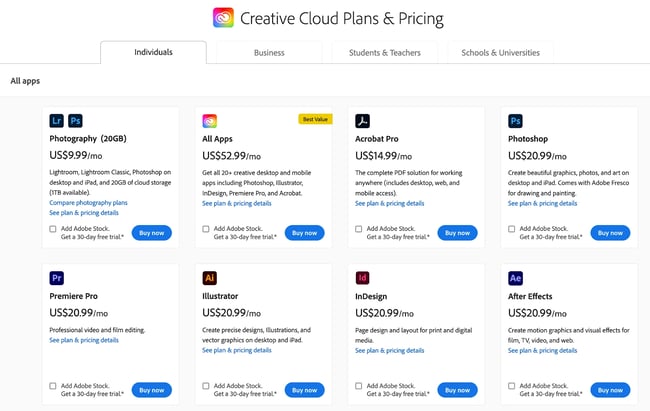Select the Schools & Universities tab
The width and height of the screenshot is (650, 411).
(499, 52)
